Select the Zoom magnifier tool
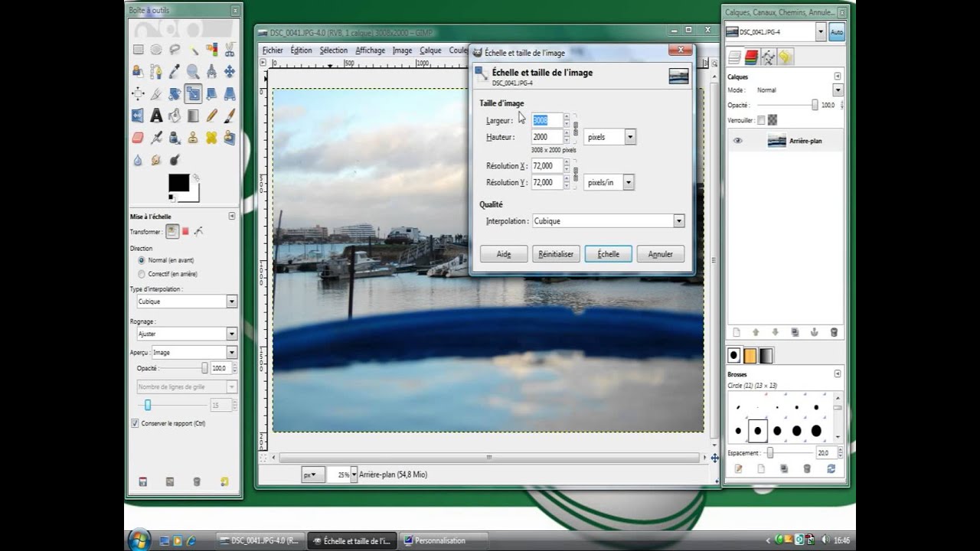Viewport: 980px width, 551px height. tap(193, 71)
